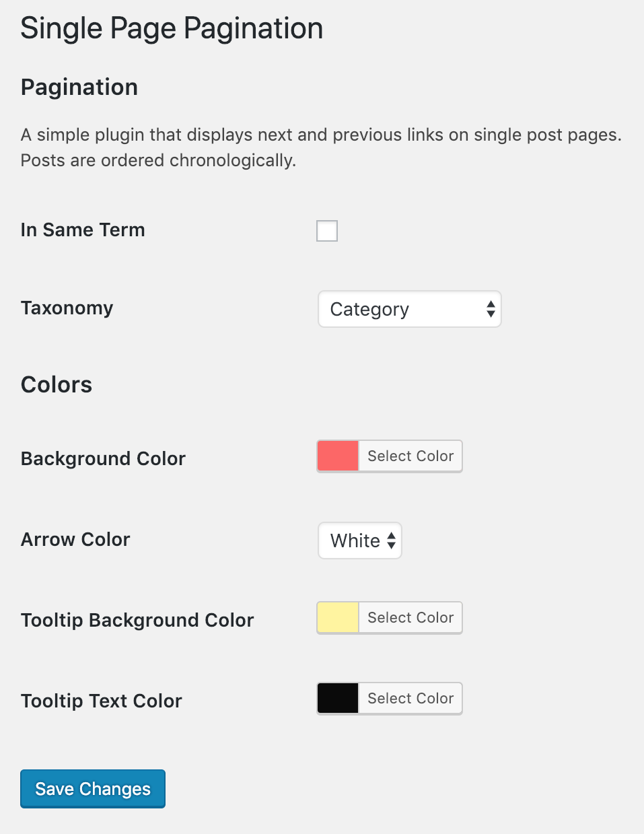Click the Tooltip Background Color label

137,621
